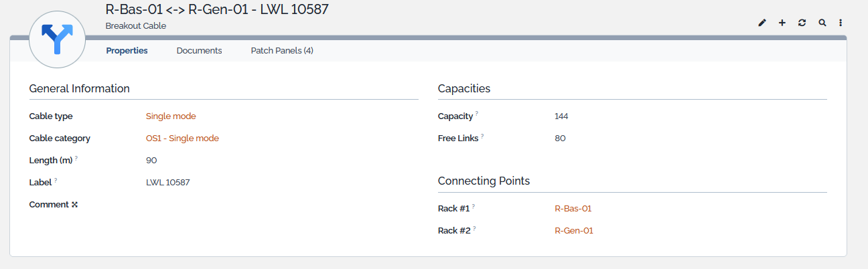Screen dimensions: 868x269
Task: Click the magnifier search icon
Action: [822, 23]
